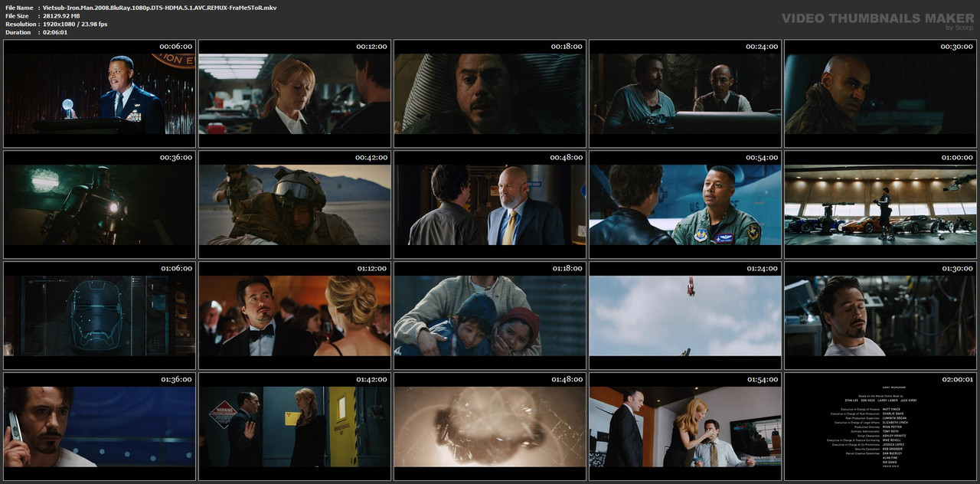Click the thumbnail stamped 01:48:00
The image size is (980, 484).
(490, 427)
